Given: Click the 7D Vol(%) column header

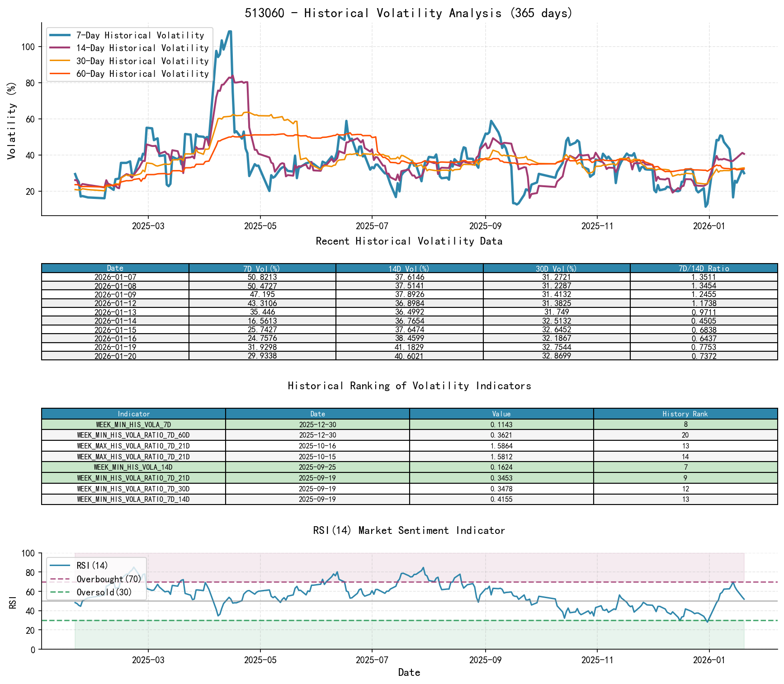Looking at the screenshot, I should 261,268.
